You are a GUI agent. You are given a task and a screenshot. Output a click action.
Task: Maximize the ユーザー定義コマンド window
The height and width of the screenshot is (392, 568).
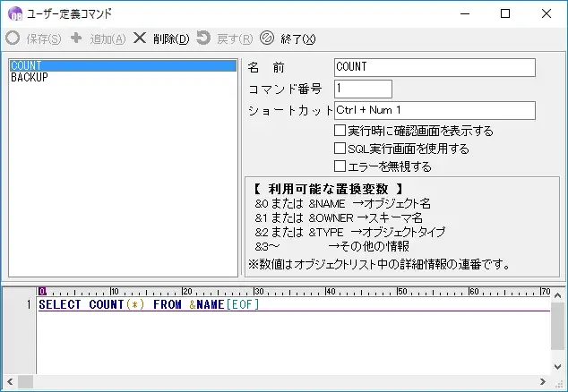pyautogui.click(x=505, y=13)
